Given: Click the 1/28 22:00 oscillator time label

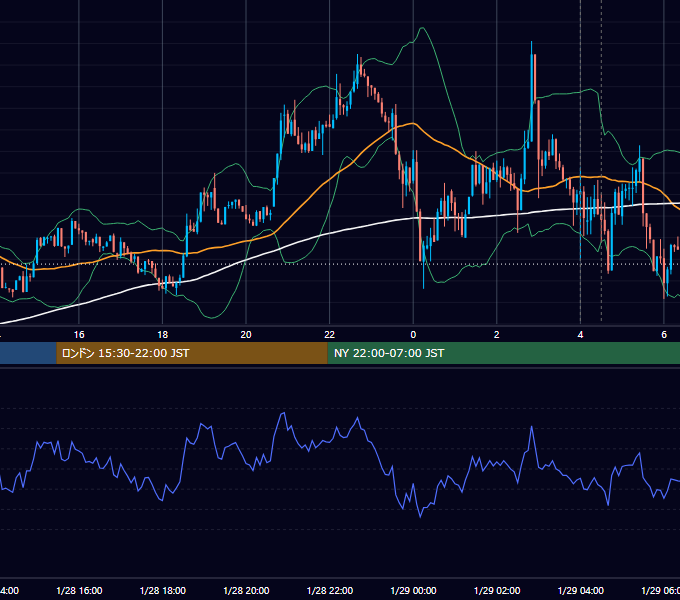Looking at the screenshot, I should click(330, 590).
